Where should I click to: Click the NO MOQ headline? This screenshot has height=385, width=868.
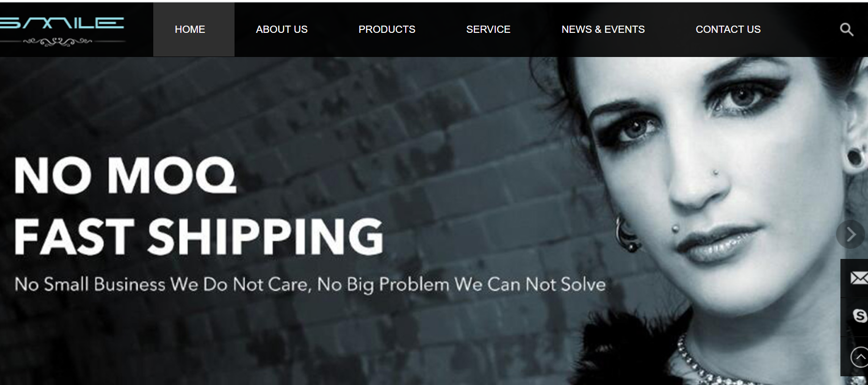[125, 175]
